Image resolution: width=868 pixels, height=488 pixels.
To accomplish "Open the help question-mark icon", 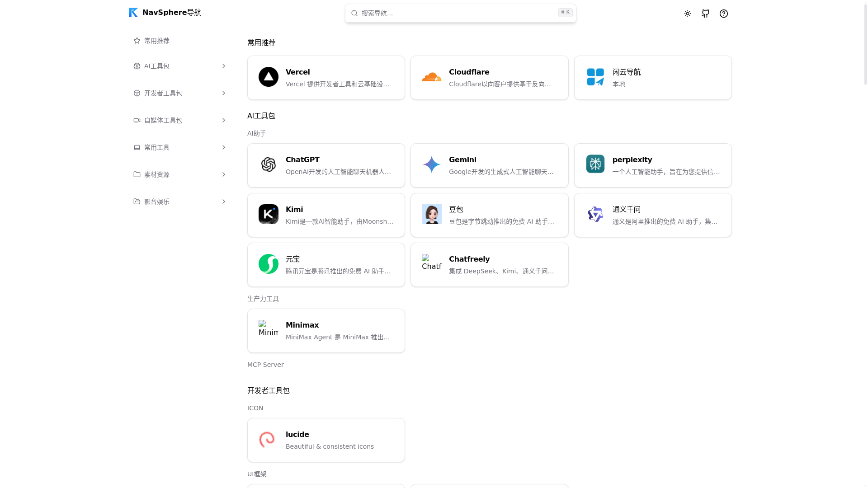I will tap(723, 14).
